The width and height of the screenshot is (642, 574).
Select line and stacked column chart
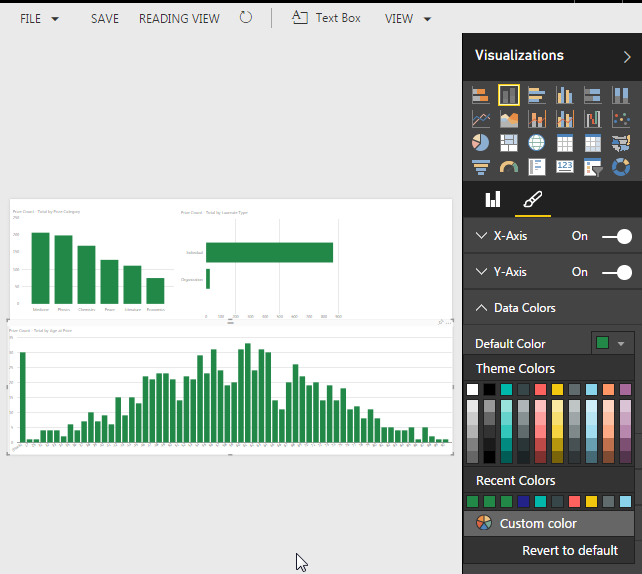pos(536,119)
